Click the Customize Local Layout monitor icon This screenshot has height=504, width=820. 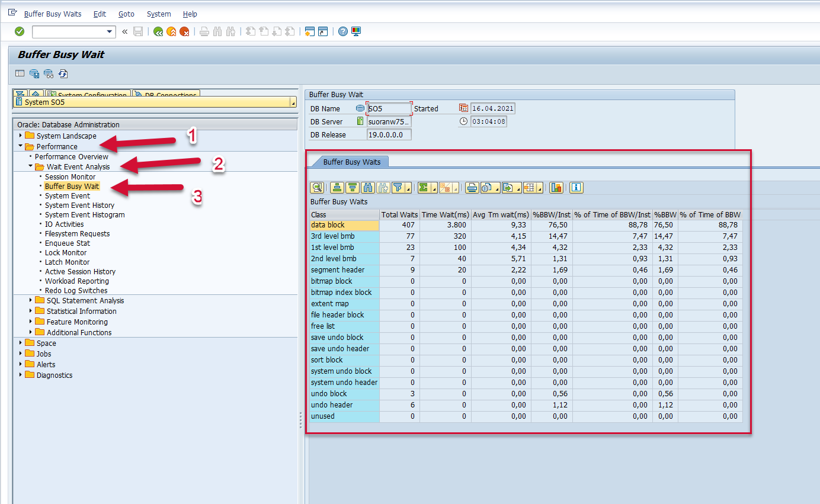(356, 31)
